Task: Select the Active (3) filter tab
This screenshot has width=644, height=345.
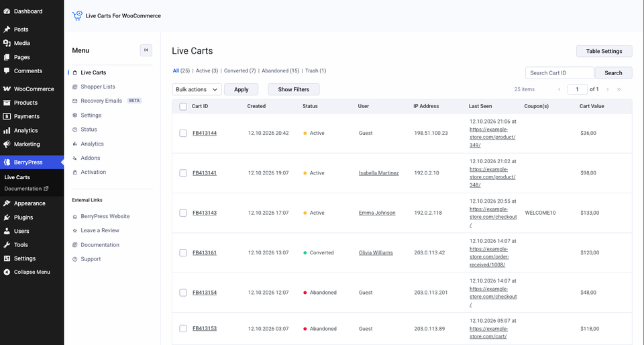Action: [207, 70]
